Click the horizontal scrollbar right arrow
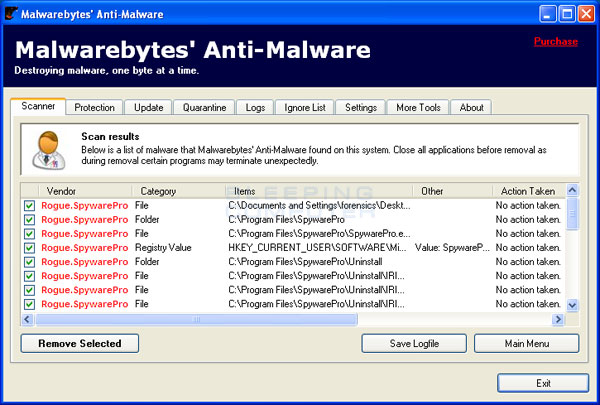 click(558, 319)
